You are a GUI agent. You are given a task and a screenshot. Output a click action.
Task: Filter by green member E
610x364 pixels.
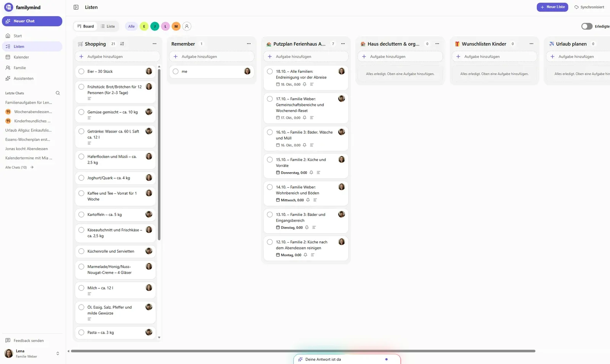pyautogui.click(x=144, y=26)
